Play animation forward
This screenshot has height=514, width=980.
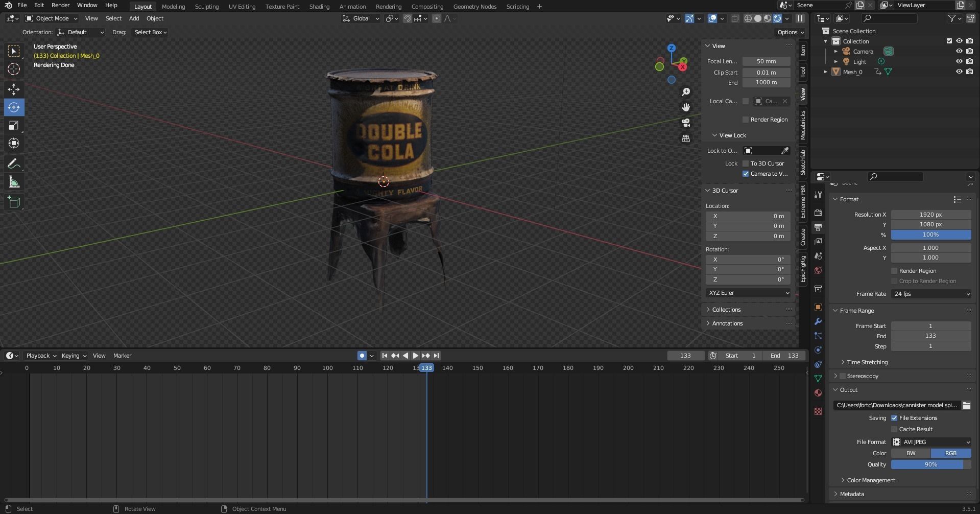pos(415,356)
